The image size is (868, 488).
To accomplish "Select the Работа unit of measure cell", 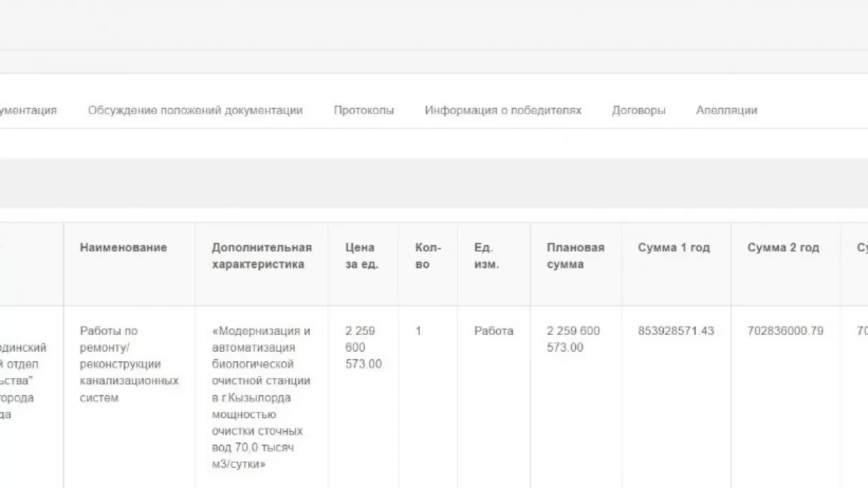I will (494, 331).
